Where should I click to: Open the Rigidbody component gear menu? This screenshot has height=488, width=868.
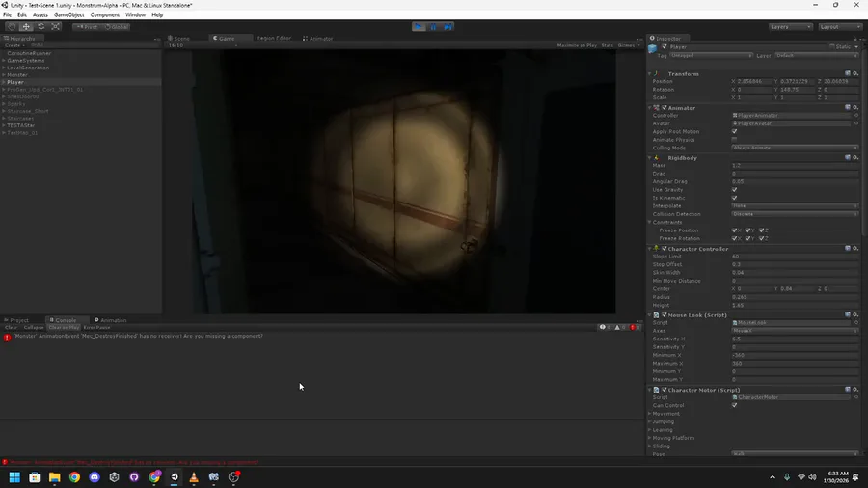855,158
